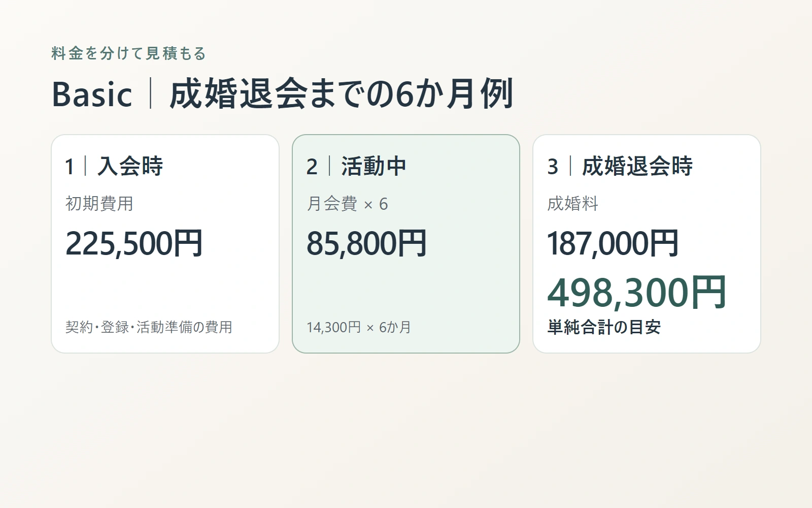Click the total 498,300円
Image resolution: width=812 pixels, height=508 pixels.
pyautogui.click(x=637, y=293)
